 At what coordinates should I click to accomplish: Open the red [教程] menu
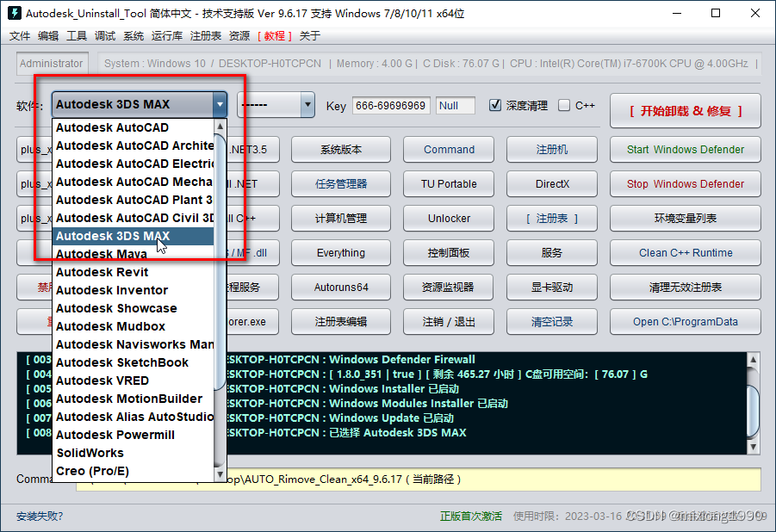tap(274, 35)
